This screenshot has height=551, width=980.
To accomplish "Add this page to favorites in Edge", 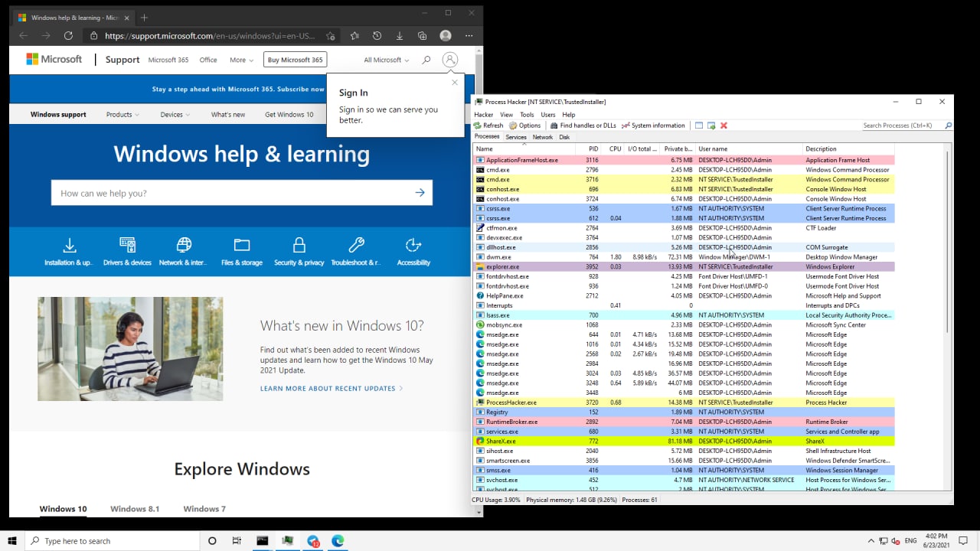I will point(331,36).
